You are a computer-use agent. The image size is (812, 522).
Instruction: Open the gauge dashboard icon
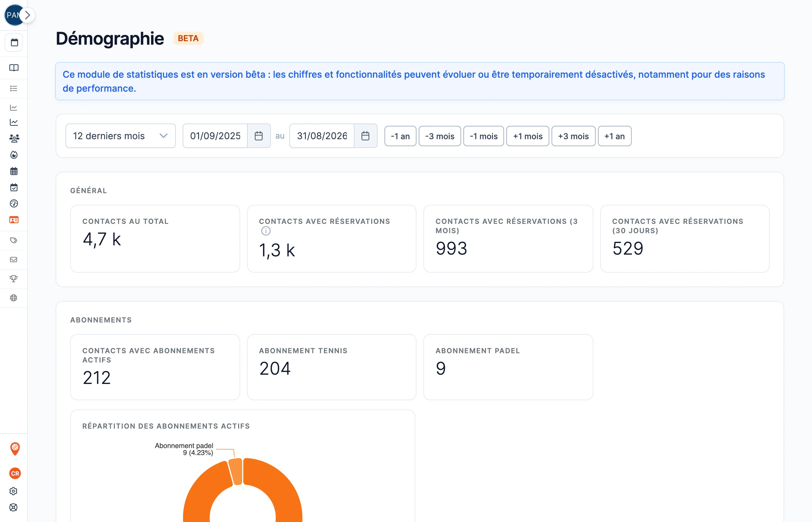(x=14, y=203)
